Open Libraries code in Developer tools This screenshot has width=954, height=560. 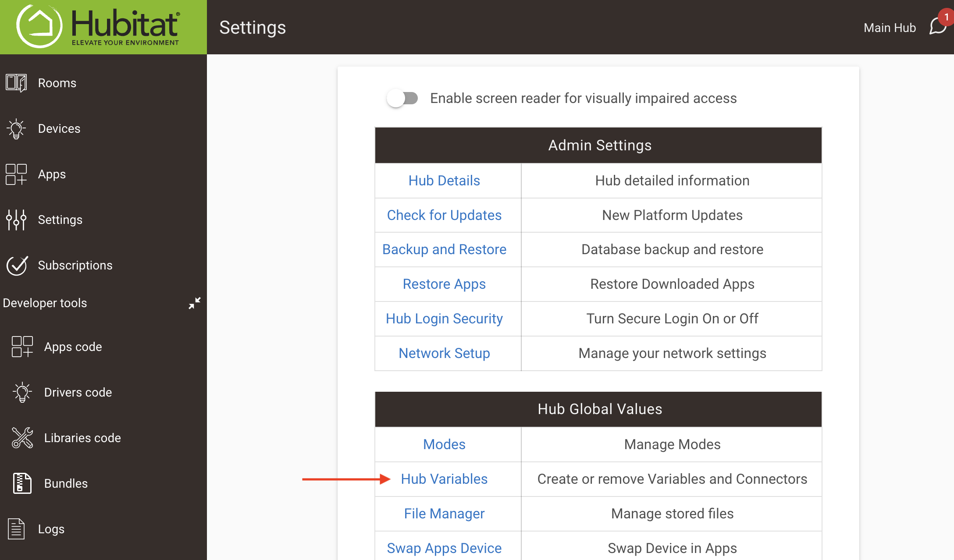pos(82,438)
